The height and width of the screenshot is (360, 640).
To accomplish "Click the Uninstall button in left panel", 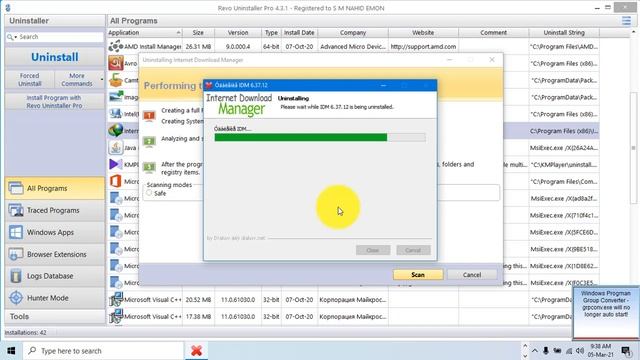I will coord(55,57).
